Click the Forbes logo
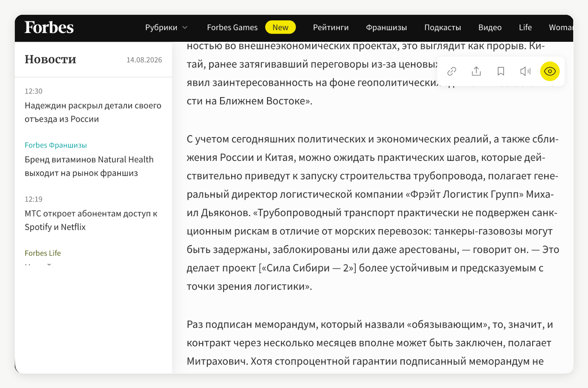The width and height of the screenshot is (588, 388). (x=49, y=27)
